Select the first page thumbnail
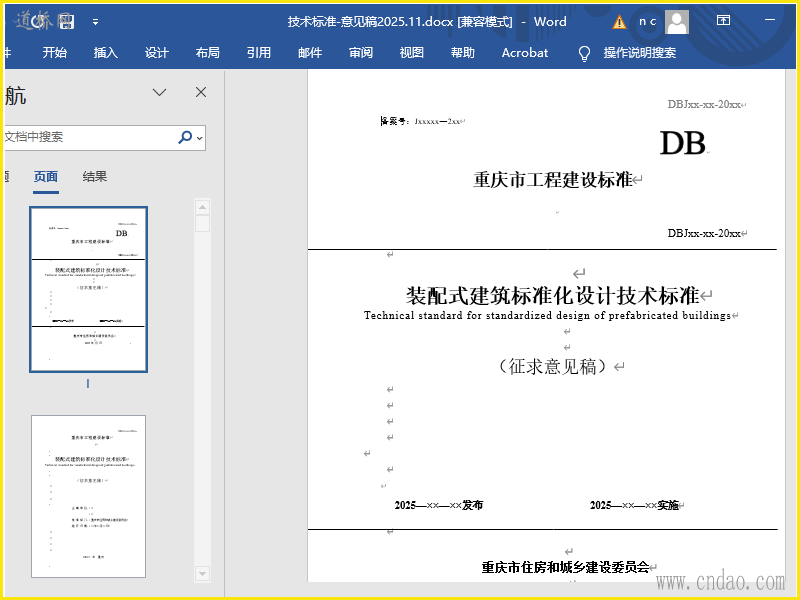The height and width of the screenshot is (600, 800). [x=88, y=289]
